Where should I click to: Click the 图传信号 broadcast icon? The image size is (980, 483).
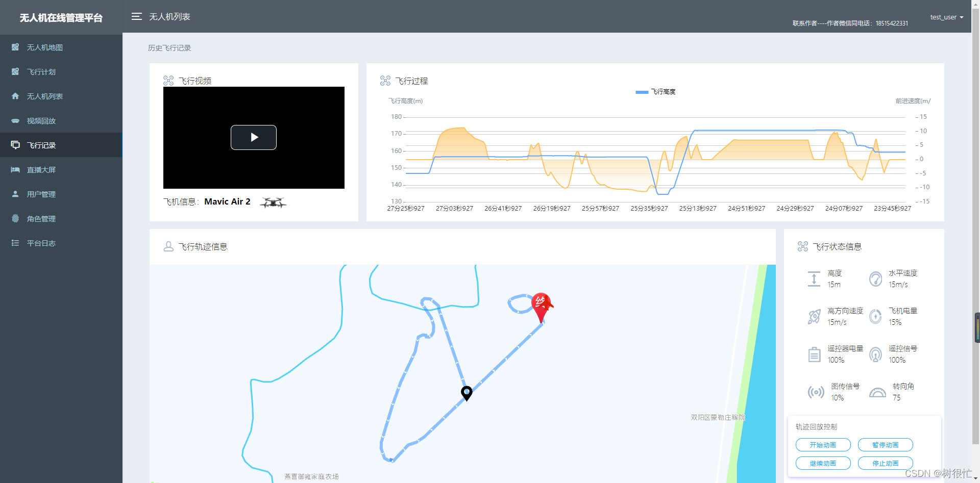tap(816, 392)
